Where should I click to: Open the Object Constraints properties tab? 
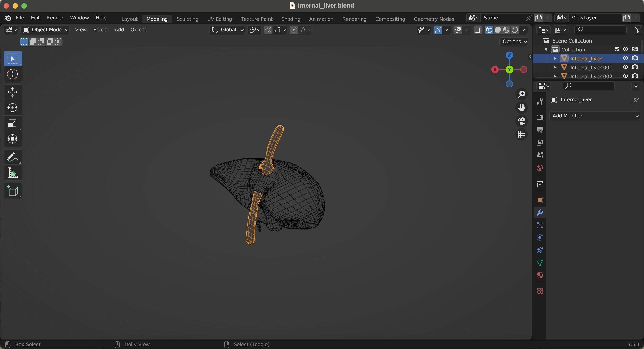540,250
